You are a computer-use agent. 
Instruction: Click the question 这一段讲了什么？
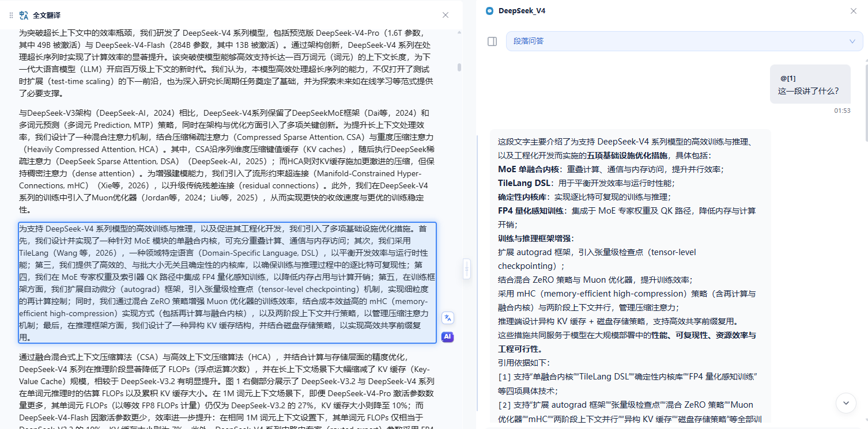(x=808, y=91)
